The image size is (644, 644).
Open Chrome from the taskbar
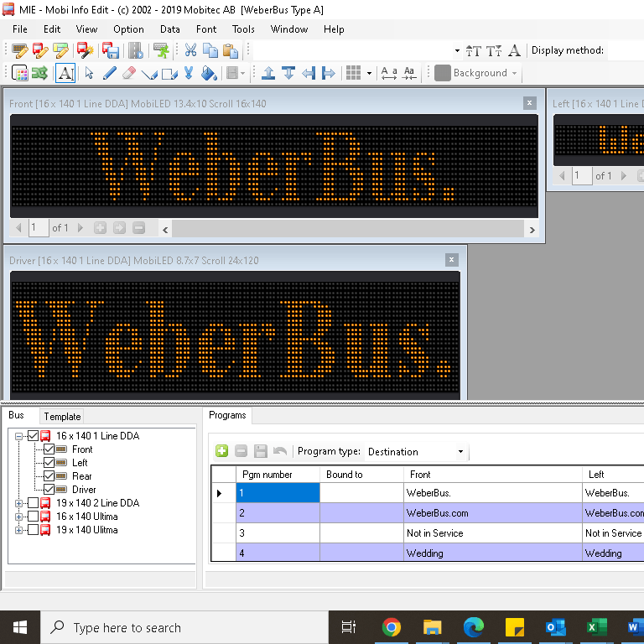pyautogui.click(x=391, y=627)
